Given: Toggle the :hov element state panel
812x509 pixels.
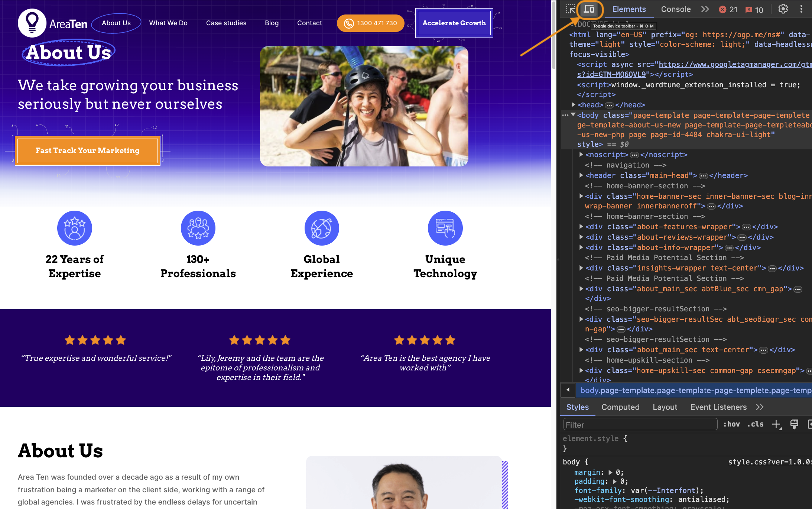Looking at the screenshot, I should coord(731,424).
